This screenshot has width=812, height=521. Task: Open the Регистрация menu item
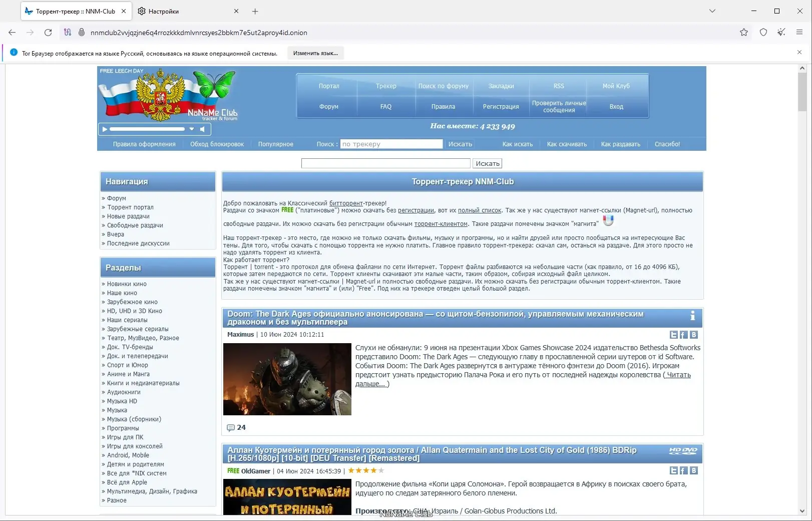[x=501, y=107]
